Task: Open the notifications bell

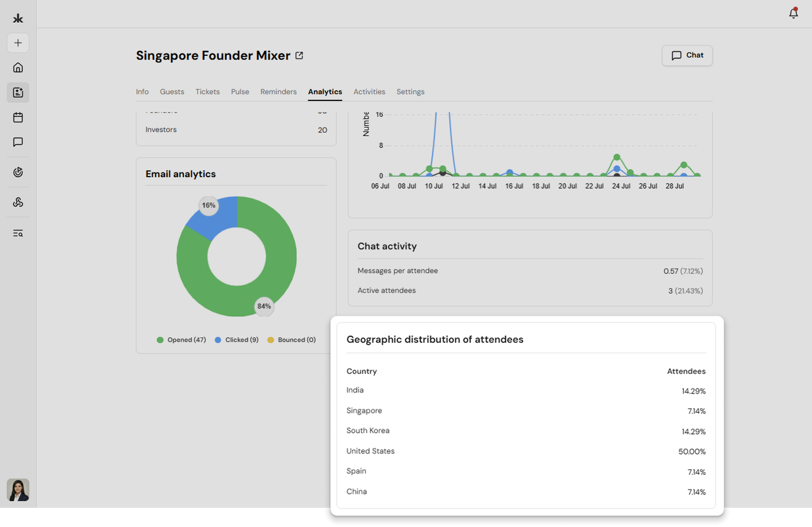Action: coord(794,13)
